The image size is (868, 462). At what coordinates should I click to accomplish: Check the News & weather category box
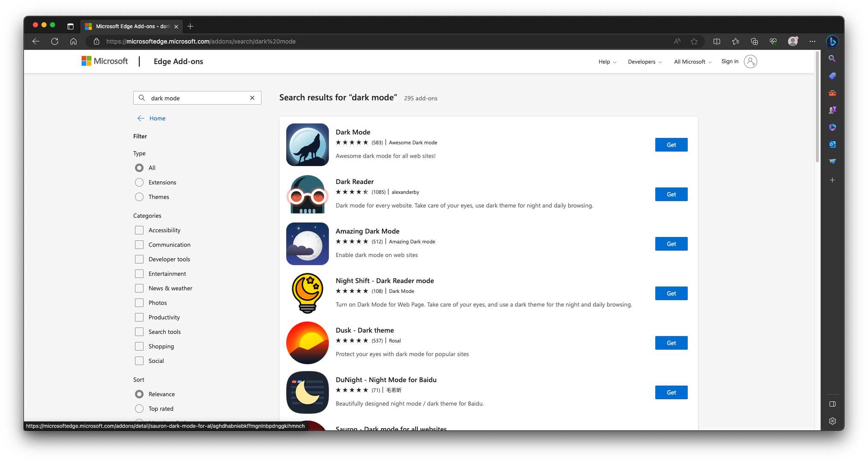pyautogui.click(x=139, y=288)
